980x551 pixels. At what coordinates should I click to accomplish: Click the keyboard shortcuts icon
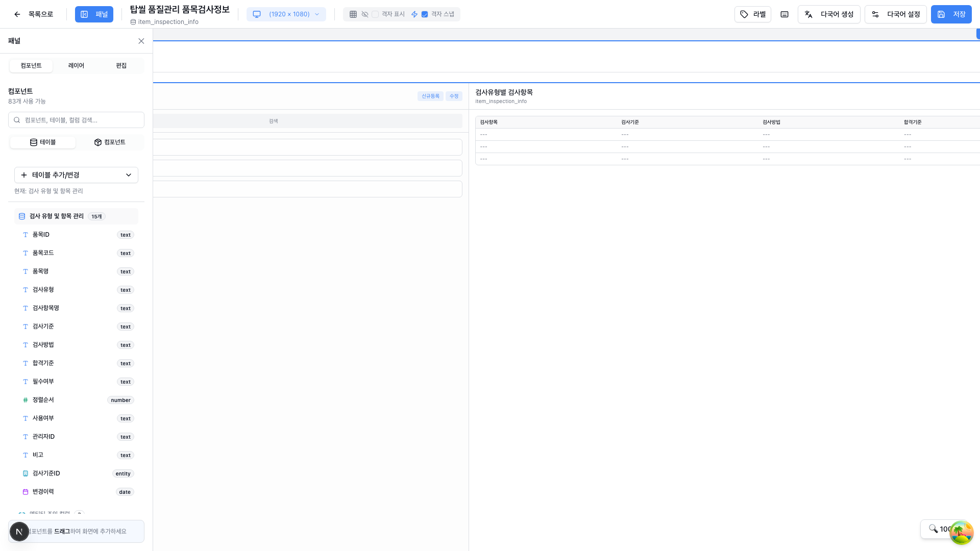(785, 14)
